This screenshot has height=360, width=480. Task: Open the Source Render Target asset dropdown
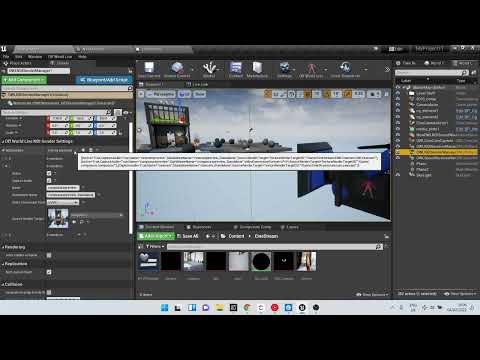coord(97,215)
